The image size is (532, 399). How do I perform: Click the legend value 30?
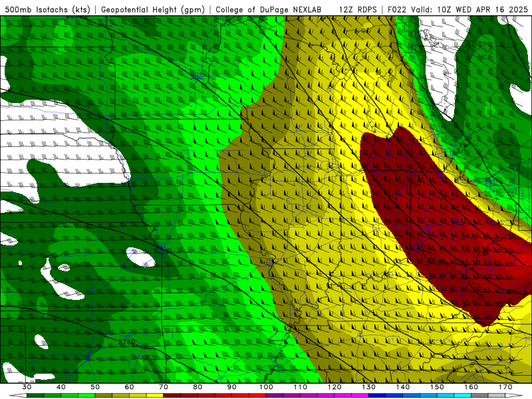27,387
